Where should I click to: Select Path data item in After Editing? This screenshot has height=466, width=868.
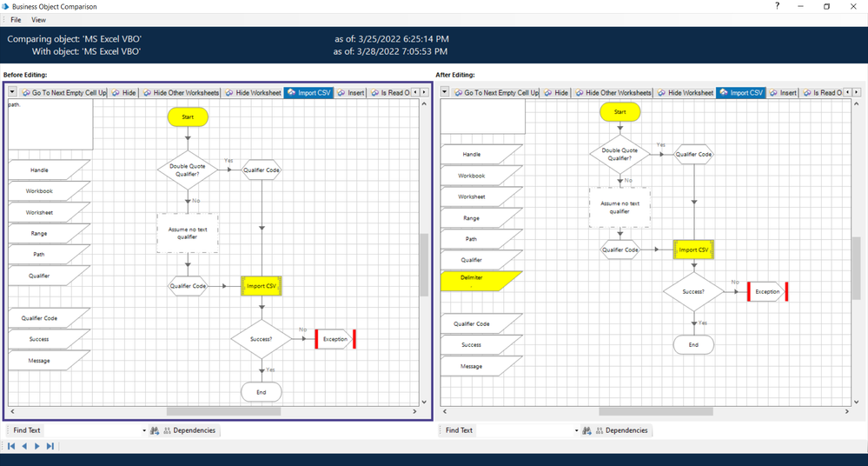pyautogui.click(x=480, y=239)
